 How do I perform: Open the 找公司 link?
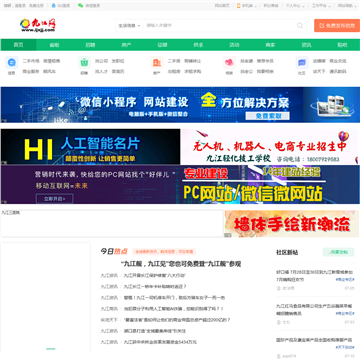click(x=101, y=61)
